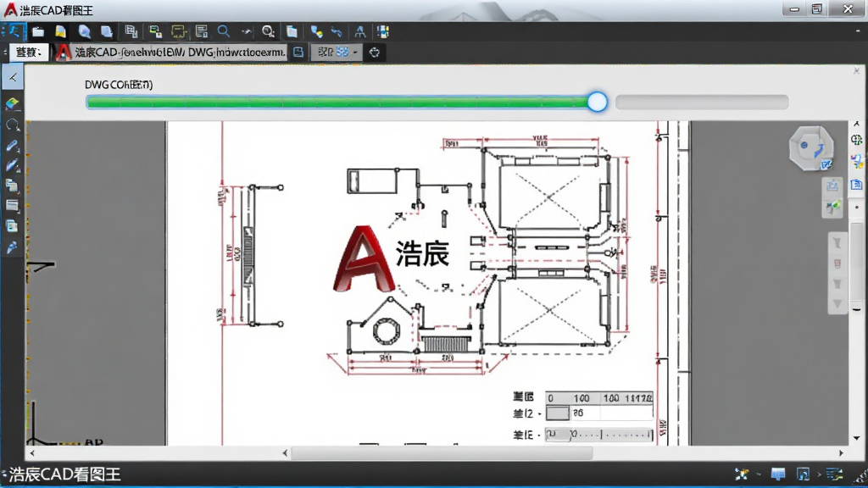Click the save disk icon beside file tab
Screen dimensions: 868x488
point(298,52)
